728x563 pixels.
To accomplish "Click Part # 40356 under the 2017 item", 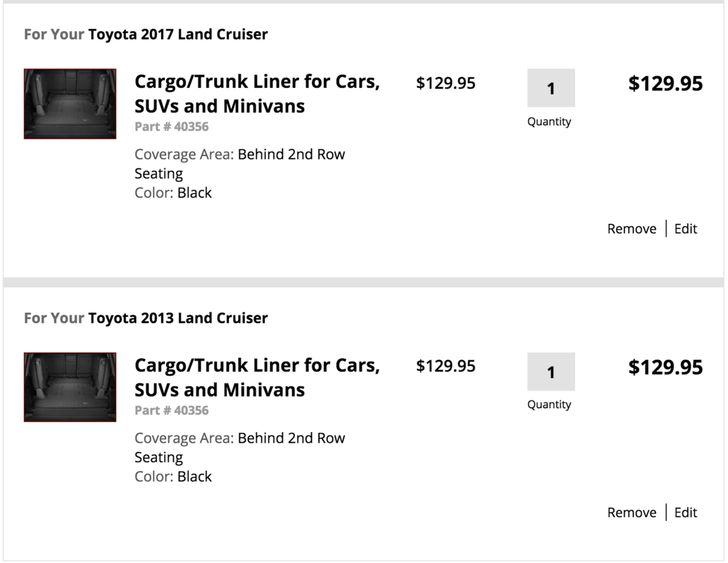I will pos(171,127).
